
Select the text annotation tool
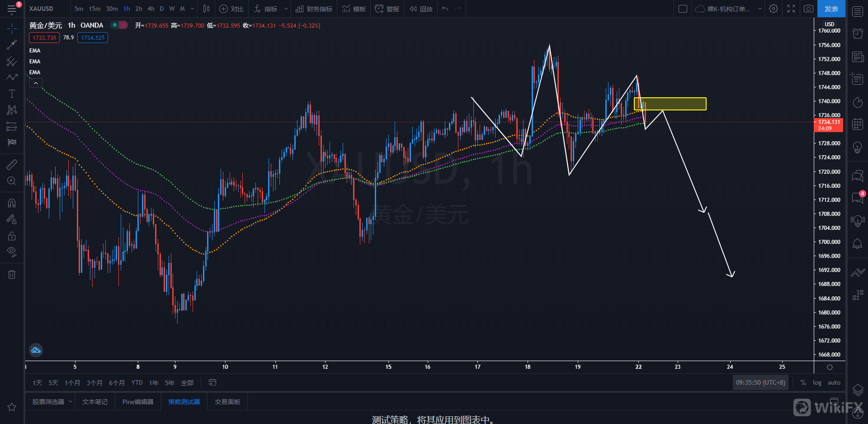(x=12, y=94)
